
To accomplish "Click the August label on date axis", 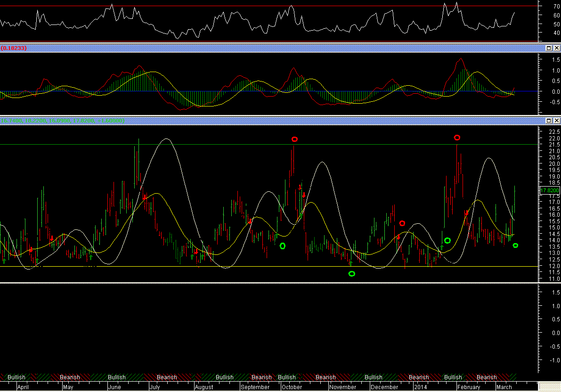I will (204, 387).
